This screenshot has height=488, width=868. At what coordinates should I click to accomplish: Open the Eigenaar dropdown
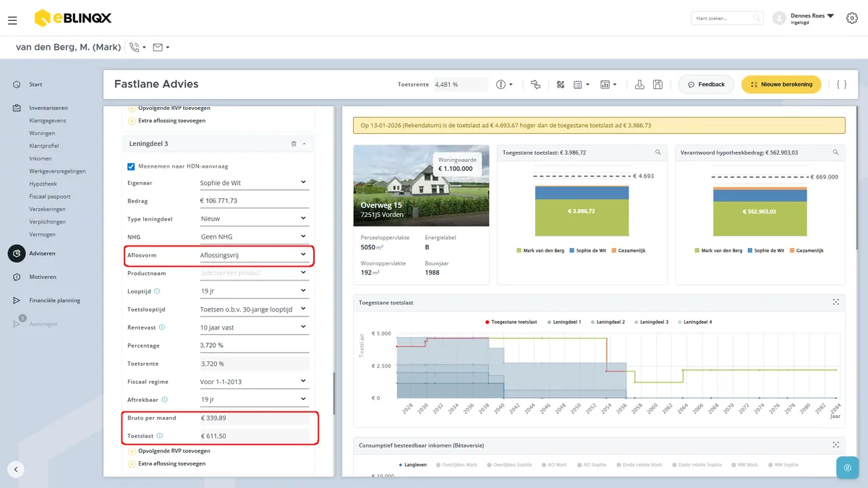pos(254,183)
